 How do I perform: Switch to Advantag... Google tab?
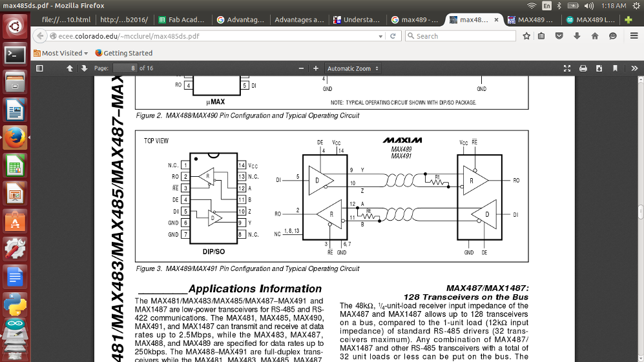pyautogui.click(x=241, y=20)
